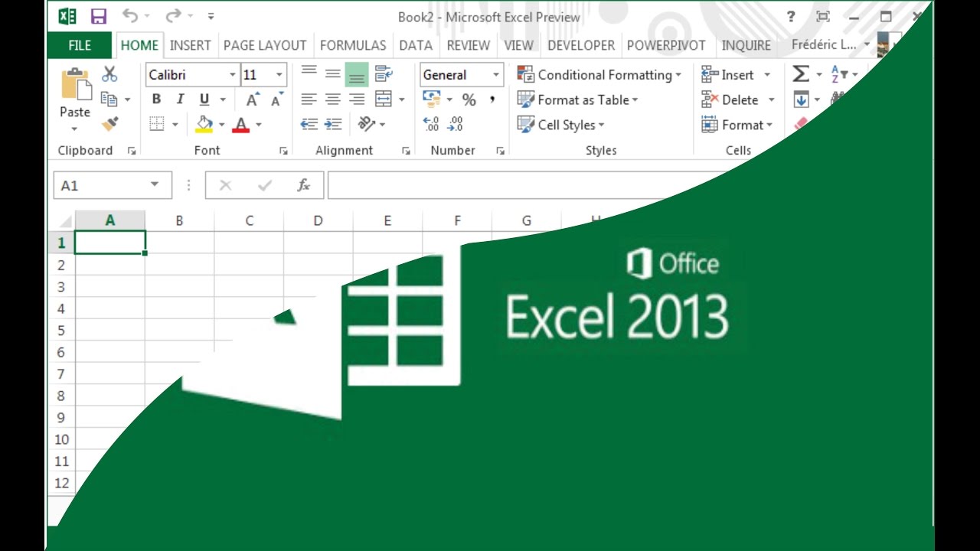Open Cell Styles dropdown
980x551 pixels.
point(561,125)
